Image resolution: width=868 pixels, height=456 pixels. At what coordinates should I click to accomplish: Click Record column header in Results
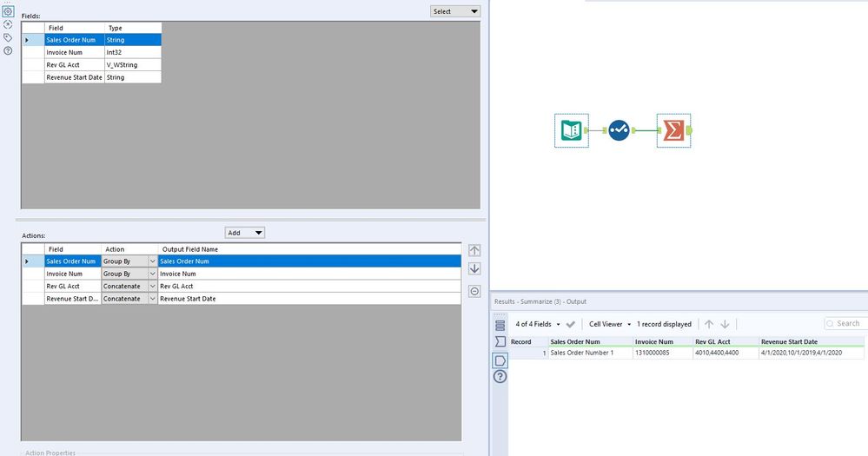[x=528, y=342]
